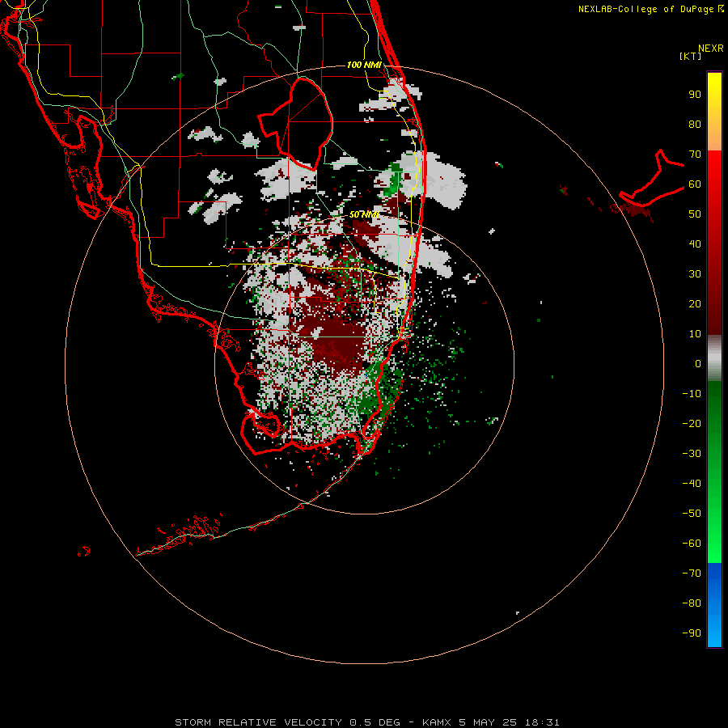
Task: Click the gray zero-velocity segment of color bar
Action: point(714,358)
